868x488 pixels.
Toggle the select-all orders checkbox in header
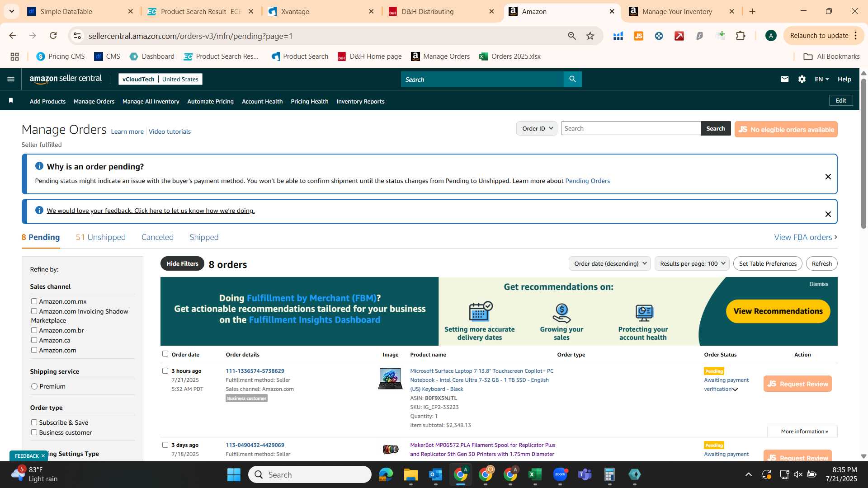pyautogui.click(x=165, y=354)
